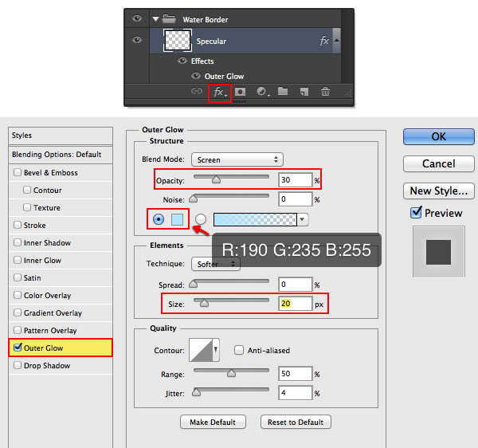
Task: Delete layer with trash icon
Action: 325,91
